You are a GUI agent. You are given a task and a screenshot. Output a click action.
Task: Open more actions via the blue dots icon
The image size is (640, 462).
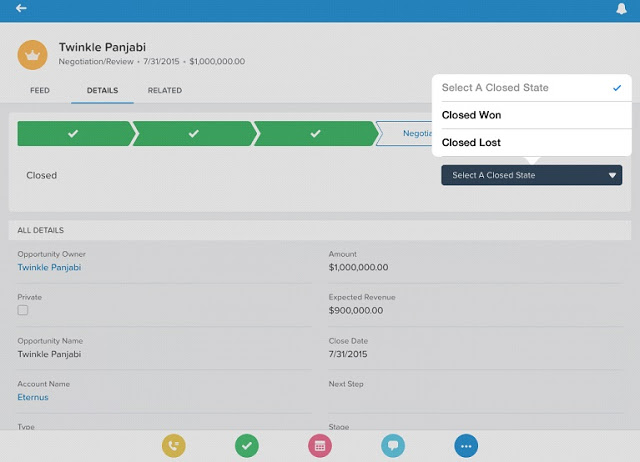466,446
